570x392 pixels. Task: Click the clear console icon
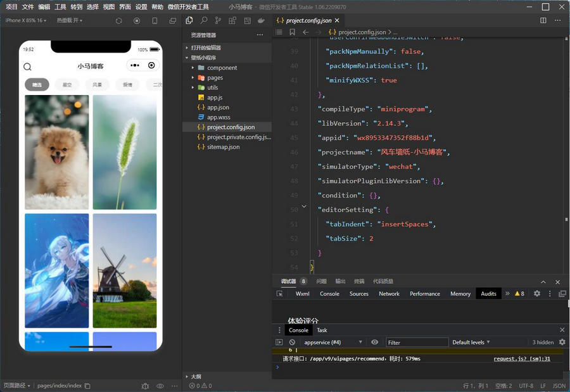coord(292,342)
